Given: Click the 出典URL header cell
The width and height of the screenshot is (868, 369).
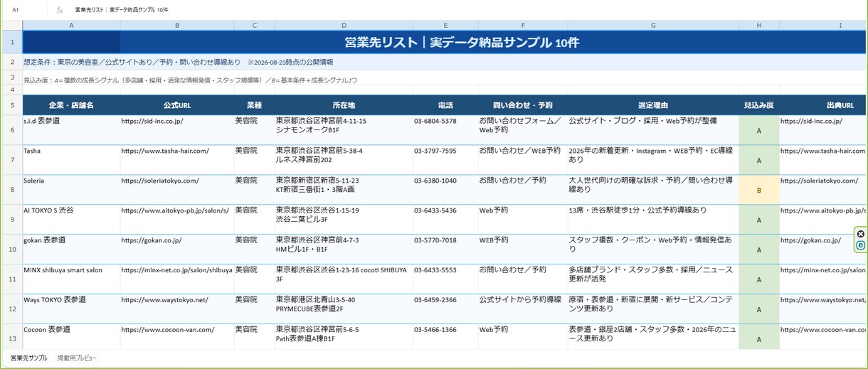Looking at the screenshot, I should [x=824, y=105].
